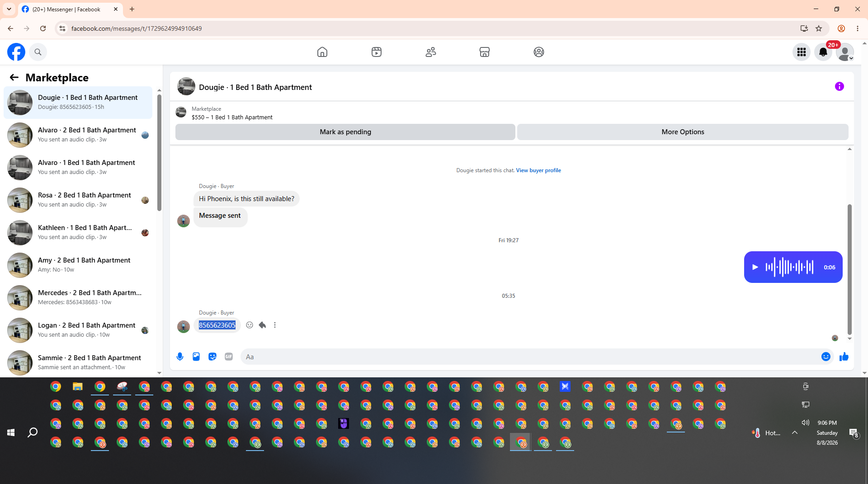
Task: React to the 8565623605 message
Action: (x=250, y=325)
